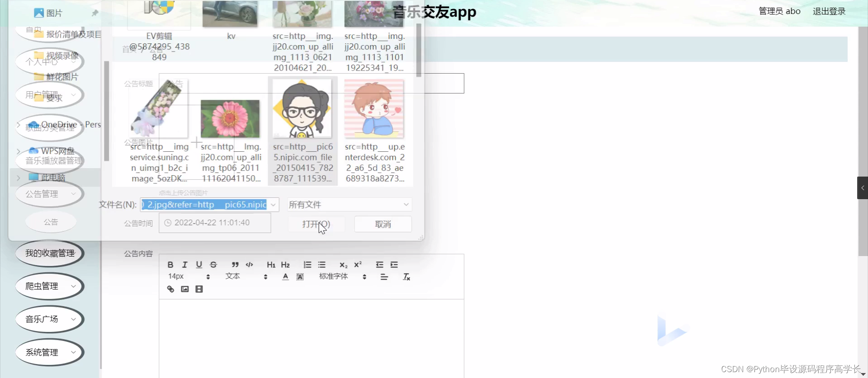868x378 pixels.
Task: Create an ordered numbered list
Action: pos(307,265)
